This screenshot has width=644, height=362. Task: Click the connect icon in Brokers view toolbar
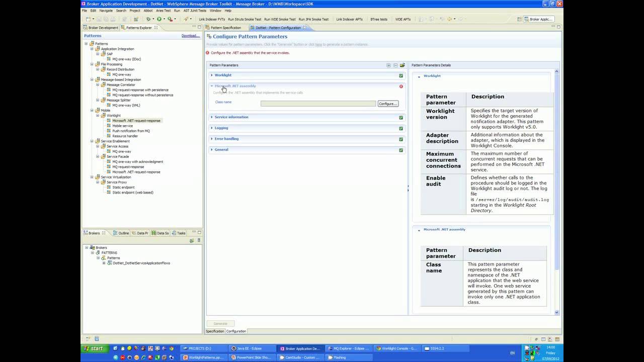pyautogui.click(x=192, y=240)
